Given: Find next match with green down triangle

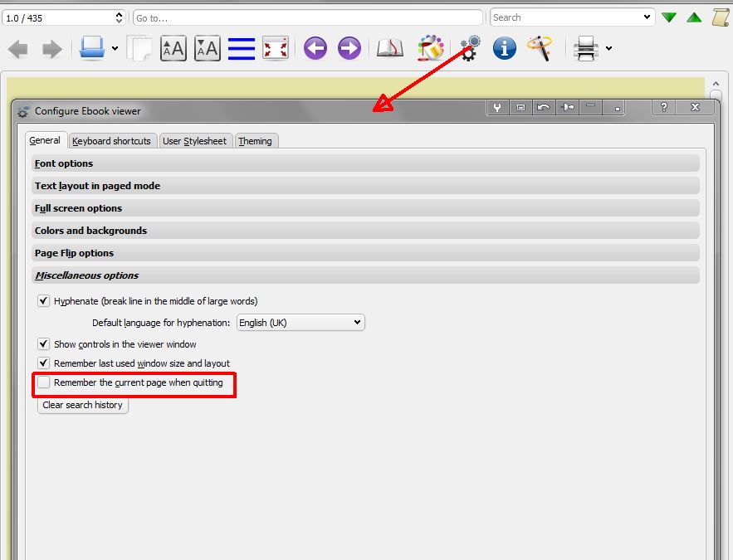Looking at the screenshot, I should coord(669,17).
